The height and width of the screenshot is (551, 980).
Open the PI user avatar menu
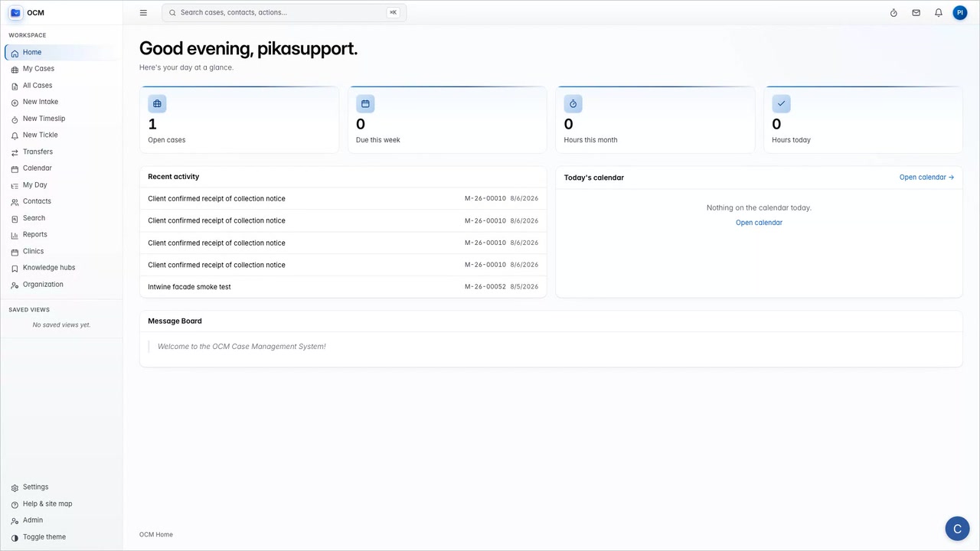(960, 12)
